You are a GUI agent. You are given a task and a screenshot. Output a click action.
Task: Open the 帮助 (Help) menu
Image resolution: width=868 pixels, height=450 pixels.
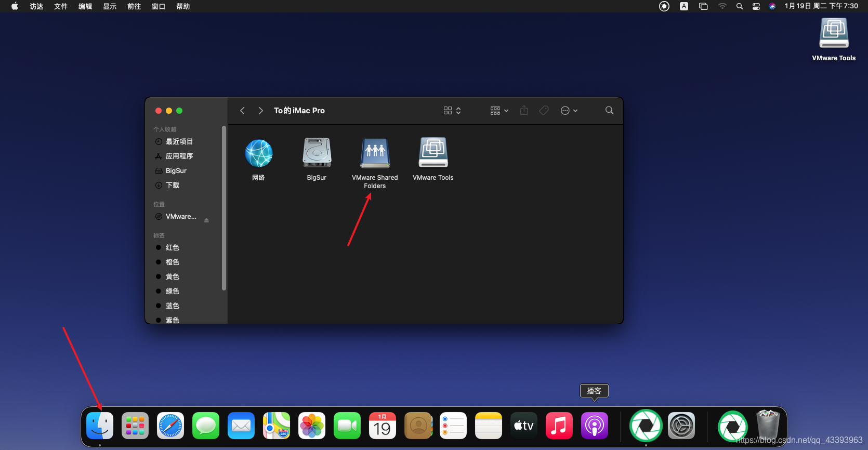point(183,6)
